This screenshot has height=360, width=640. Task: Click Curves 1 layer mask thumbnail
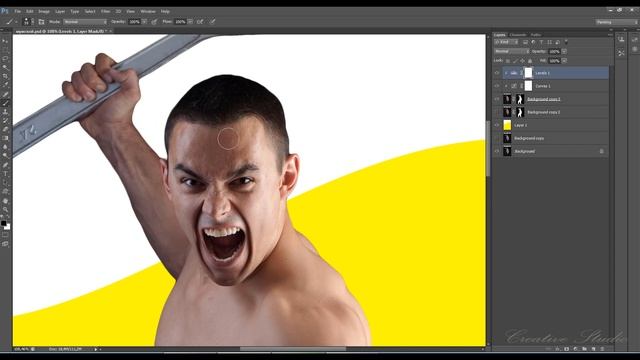pos(528,86)
